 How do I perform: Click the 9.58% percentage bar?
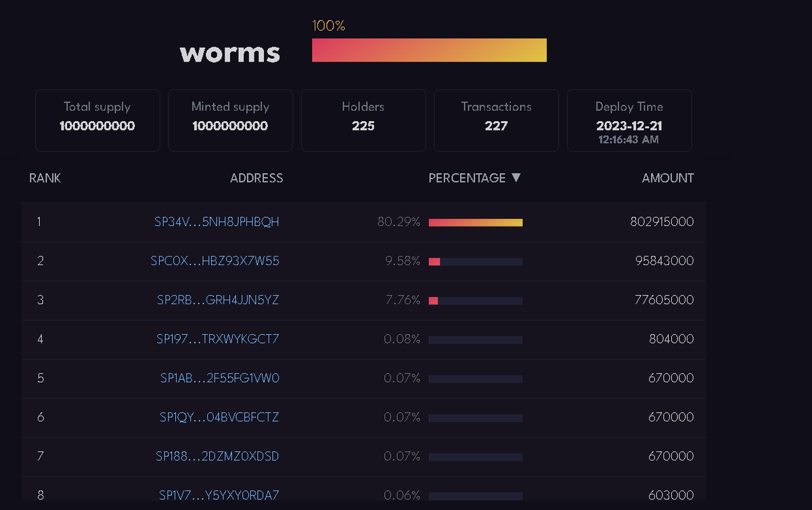(476, 262)
